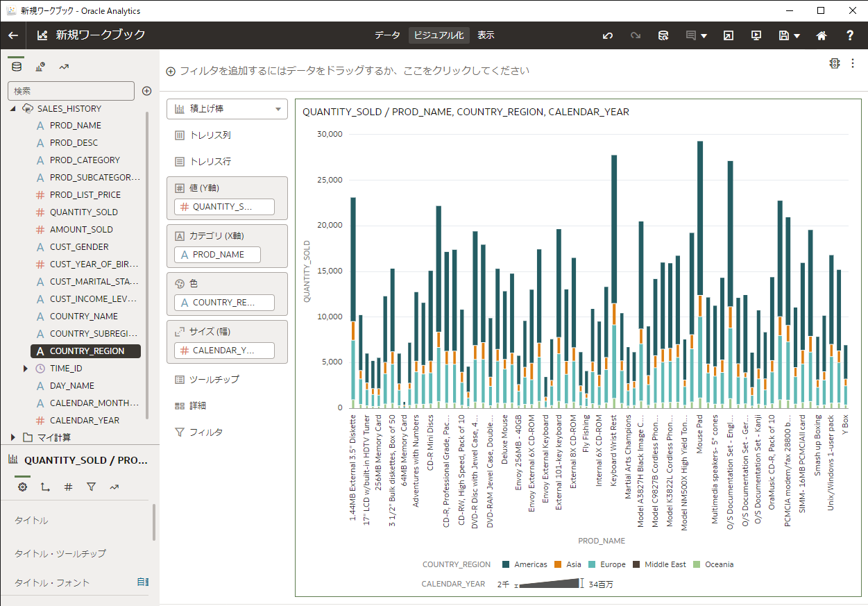Click the analytics trend line icon
Image resolution: width=868 pixels, height=606 pixels.
64,67
